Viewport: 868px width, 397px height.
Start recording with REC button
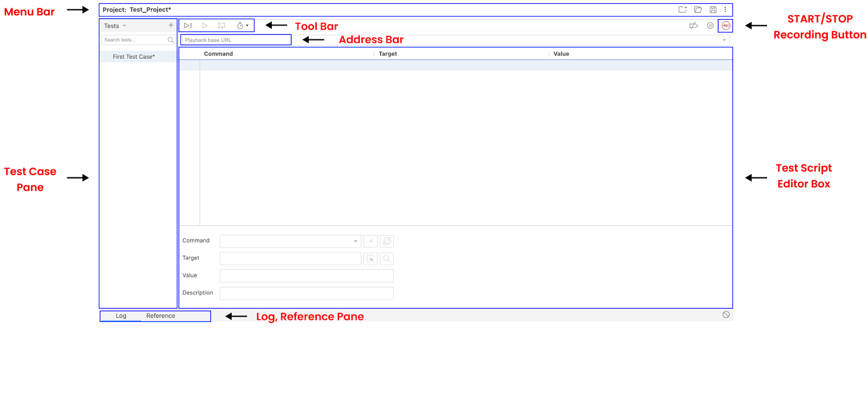coord(726,26)
